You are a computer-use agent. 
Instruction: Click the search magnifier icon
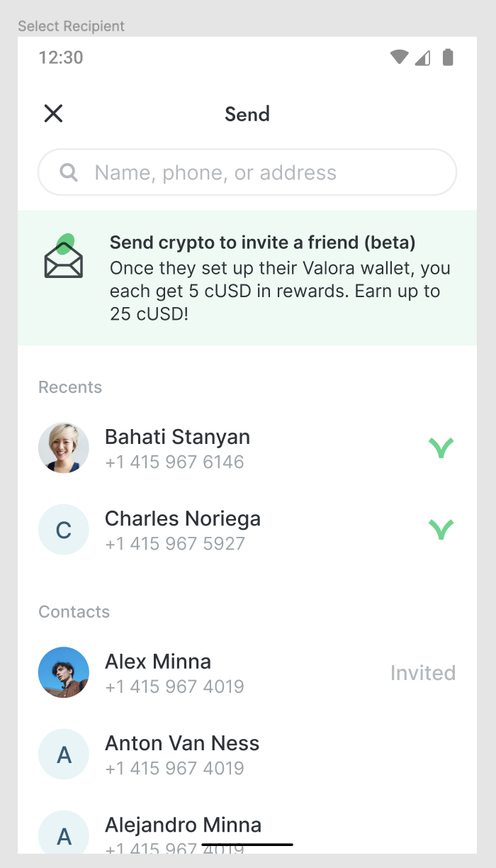(x=67, y=172)
